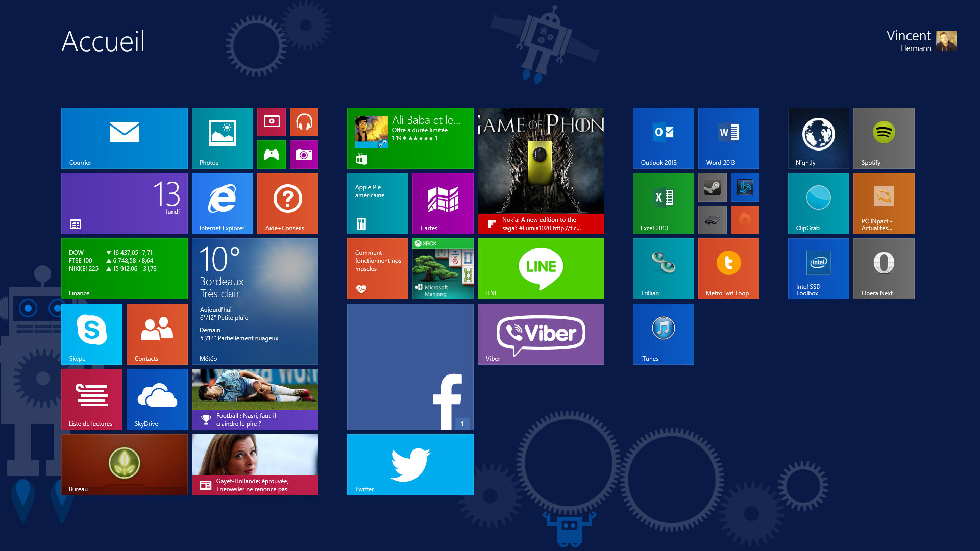Image resolution: width=980 pixels, height=551 pixels.
Task: Open the Steam small tile
Action: pos(712,187)
